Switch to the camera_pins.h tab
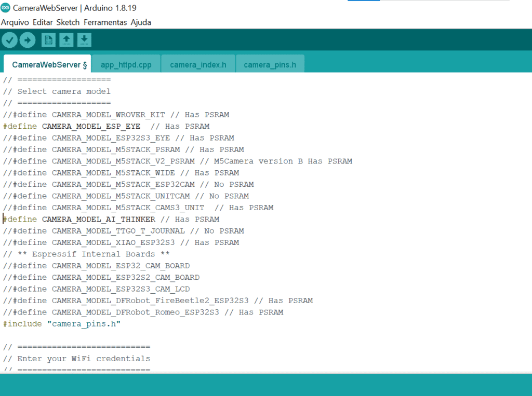Viewport: 532px width, 396px height. coord(270,65)
